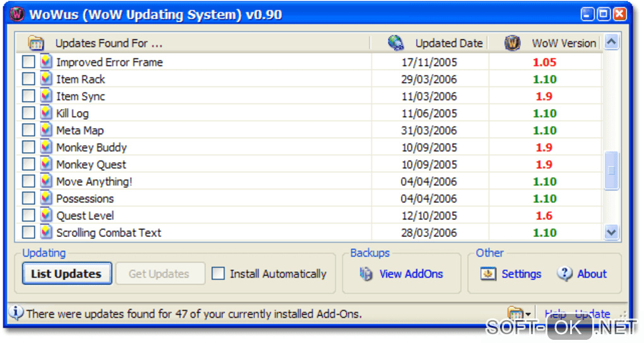Sort by Updates Found For column header
Viewport: 644px width, 343px height.
pos(193,43)
